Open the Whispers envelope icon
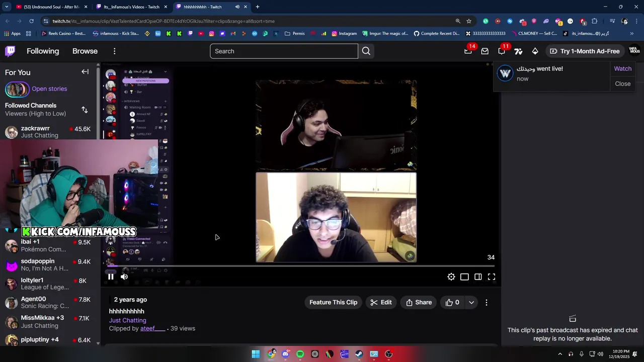 point(485,51)
